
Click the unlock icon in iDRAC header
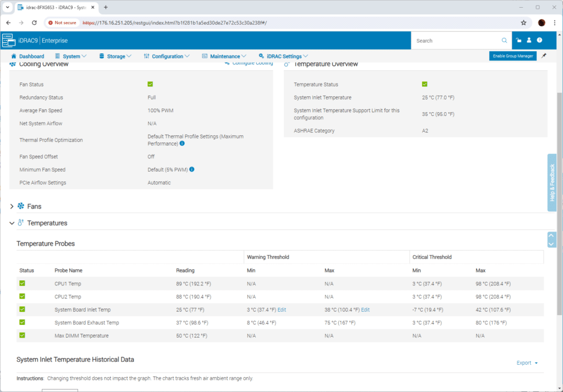518,40
